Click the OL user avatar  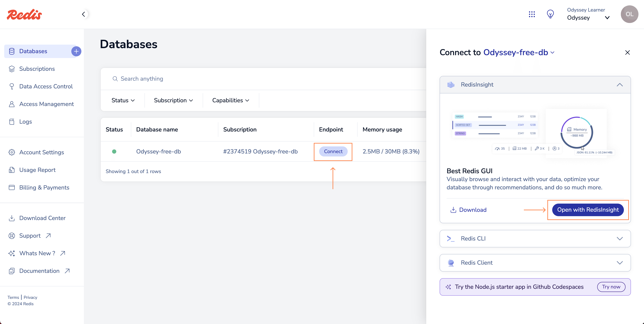point(629,14)
